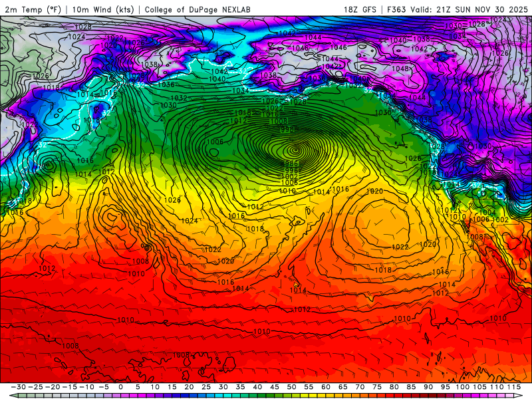Click the -15 value on the temperature scale
Image resolution: width=532 pixels, height=399 pixels.
point(70,387)
